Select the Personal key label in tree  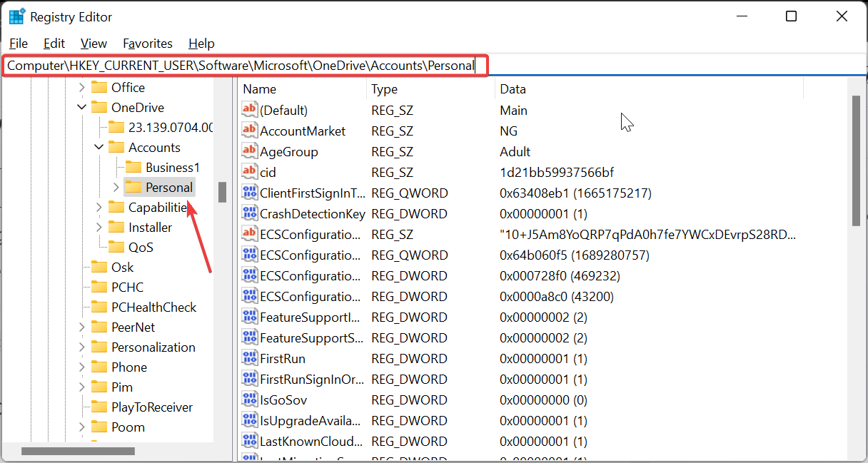(x=169, y=188)
